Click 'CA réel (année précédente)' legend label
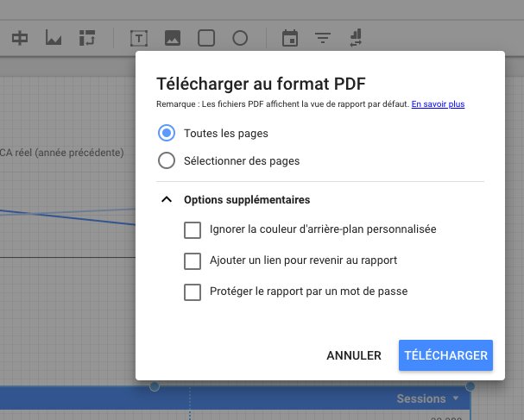Image resolution: width=524 pixels, height=420 pixels. click(x=62, y=153)
